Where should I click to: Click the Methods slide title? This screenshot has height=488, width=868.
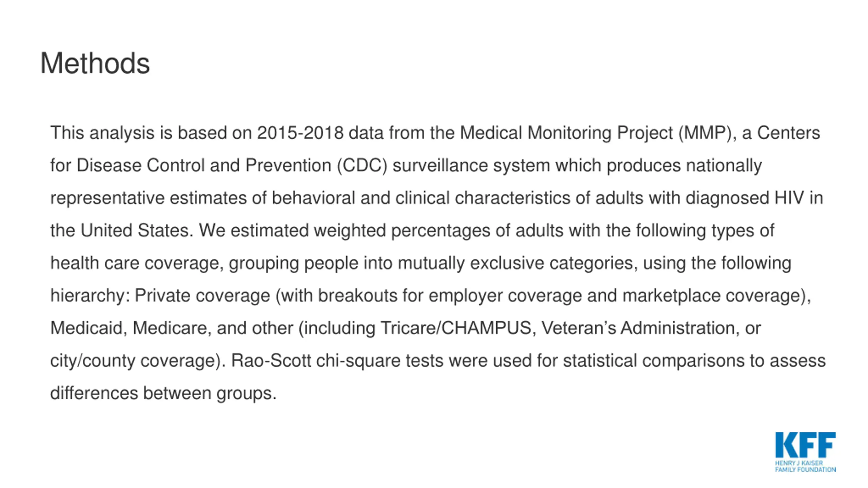coord(95,63)
